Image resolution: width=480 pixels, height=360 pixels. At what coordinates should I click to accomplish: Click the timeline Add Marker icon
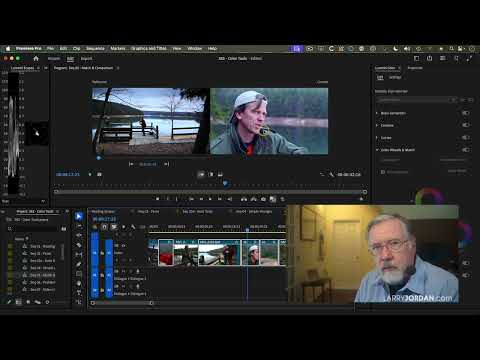tap(123, 227)
